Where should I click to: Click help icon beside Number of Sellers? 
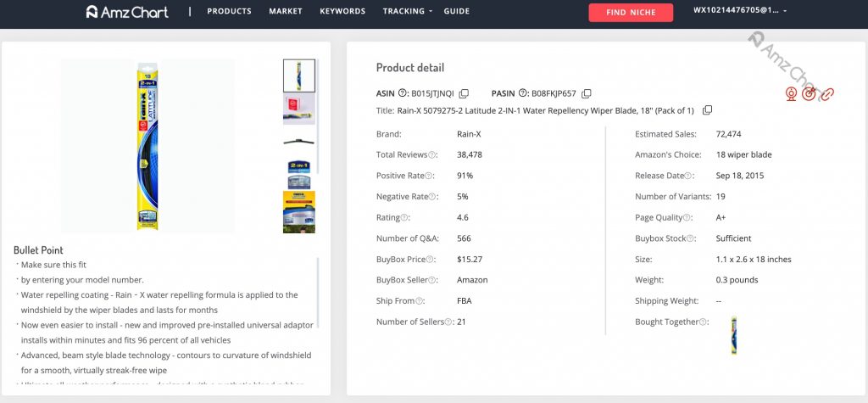448,322
